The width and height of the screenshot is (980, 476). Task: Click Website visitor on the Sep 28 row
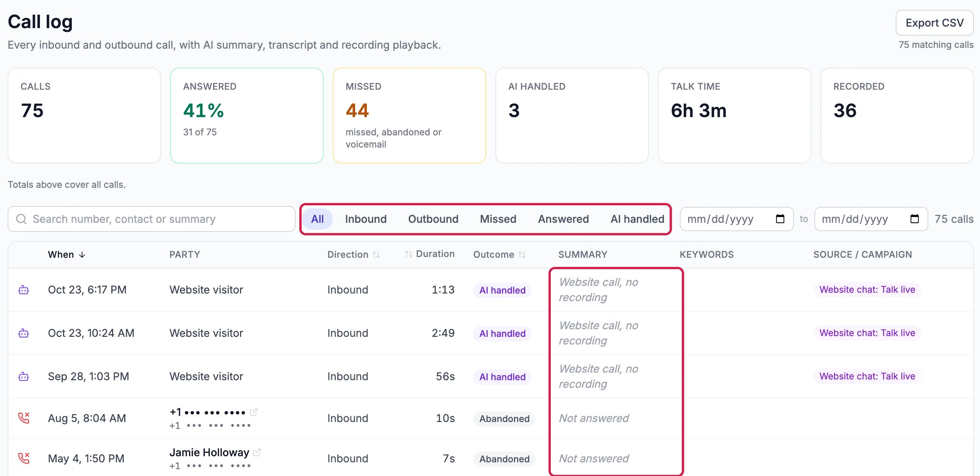(x=206, y=377)
